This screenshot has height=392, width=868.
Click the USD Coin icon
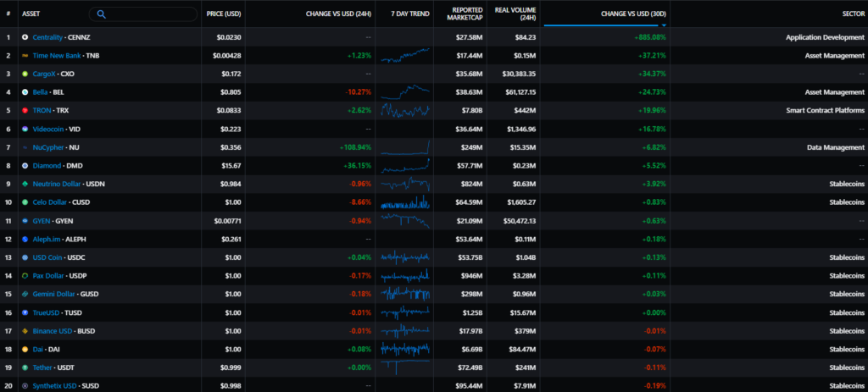25,257
